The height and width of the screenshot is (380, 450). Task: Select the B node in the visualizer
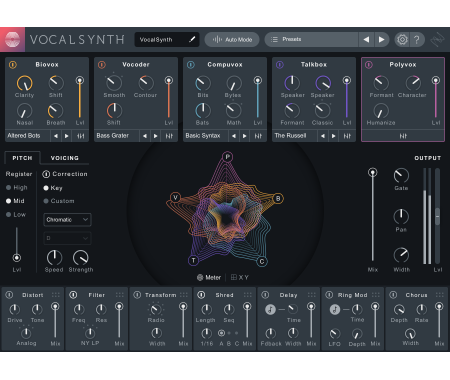coord(278,198)
